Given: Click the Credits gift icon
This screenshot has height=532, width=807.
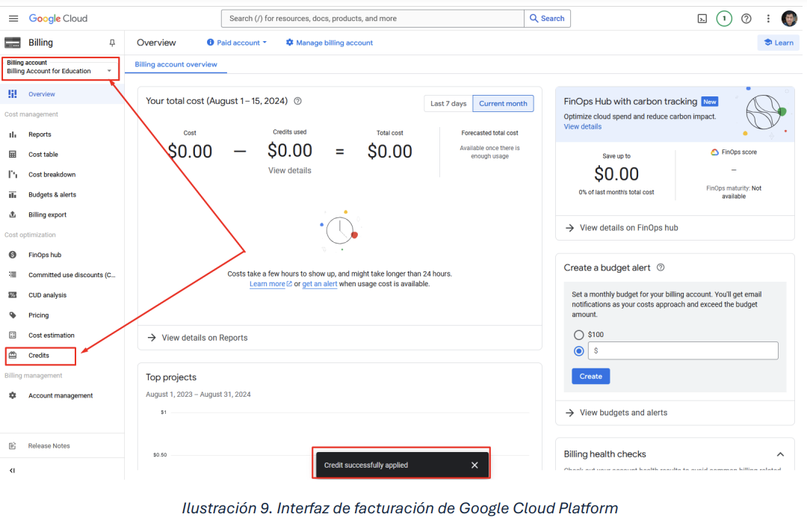Looking at the screenshot, I should click(x=13, y=356).
